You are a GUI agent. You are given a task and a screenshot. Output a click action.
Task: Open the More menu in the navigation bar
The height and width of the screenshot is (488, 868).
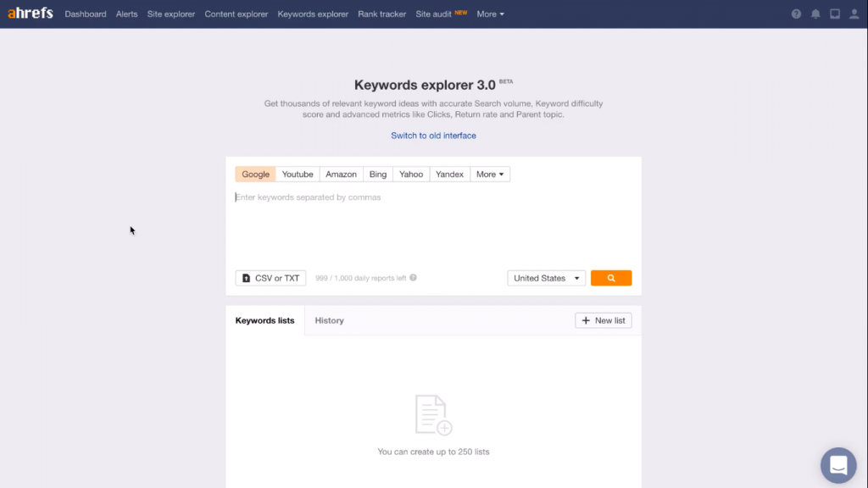[490, 14]
